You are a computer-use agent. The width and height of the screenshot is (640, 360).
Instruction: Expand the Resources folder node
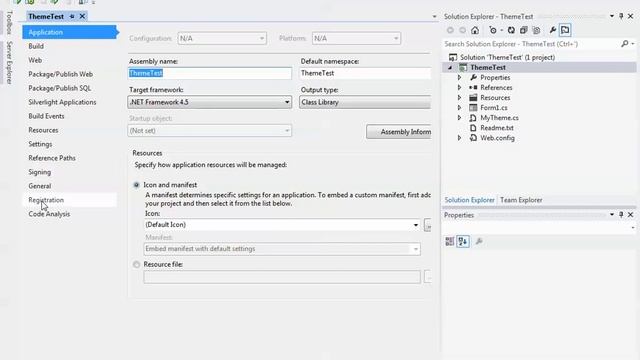point(459,98)
